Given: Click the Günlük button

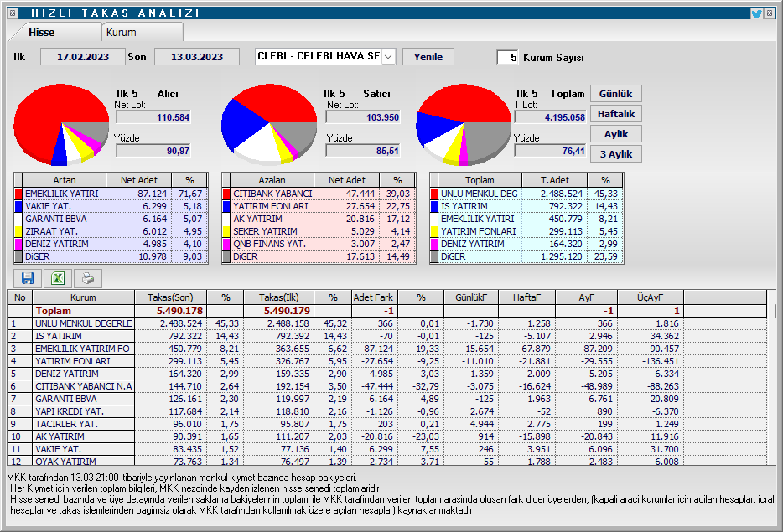Looking at the screenshot, I should (x=615, y=94).
